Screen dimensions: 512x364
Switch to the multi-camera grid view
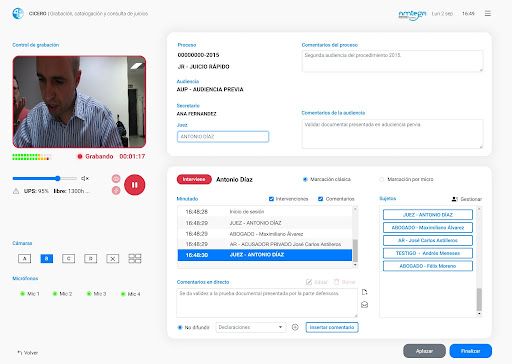[x=135, y=258]
